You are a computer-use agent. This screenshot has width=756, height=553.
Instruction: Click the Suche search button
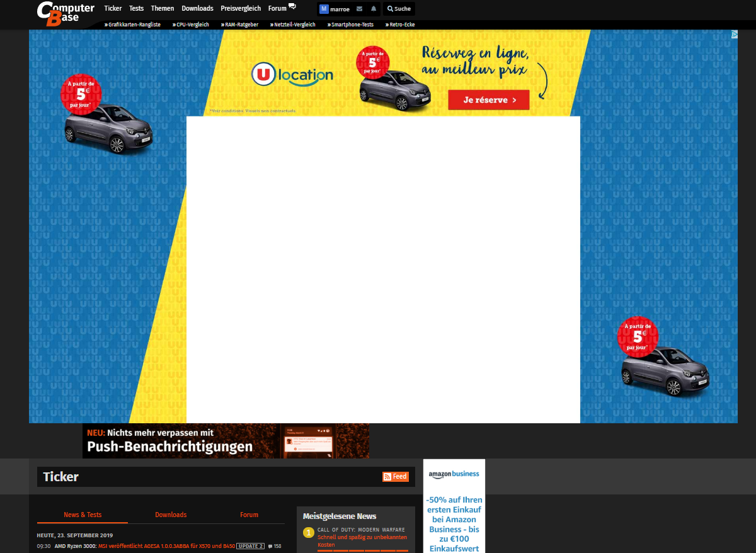click(x=399, y=9)
